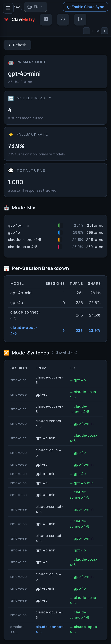Click the green gpt-4o-mini bar swatch
The width and height of the screenshot is (111, 644).
[x=59, y=225]
